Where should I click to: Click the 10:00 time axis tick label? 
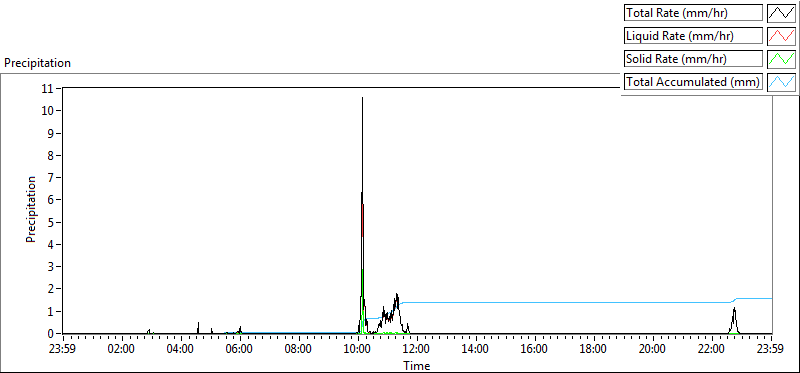pos(358,350)
